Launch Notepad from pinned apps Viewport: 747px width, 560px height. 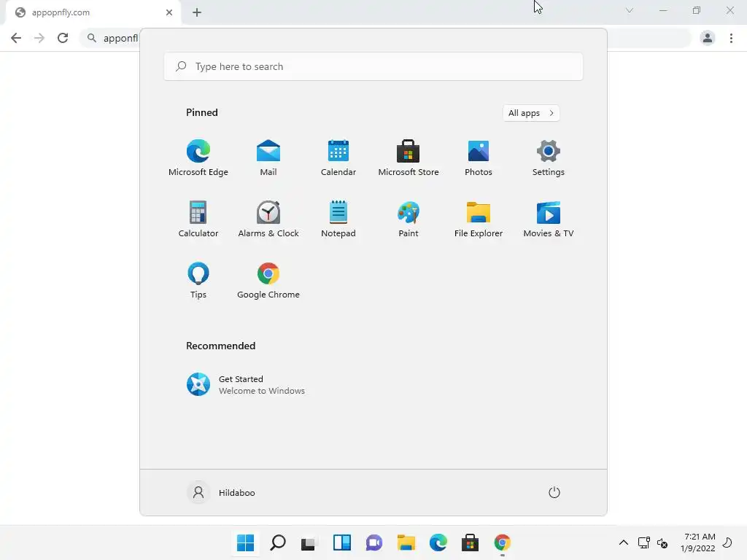(338, 219)
